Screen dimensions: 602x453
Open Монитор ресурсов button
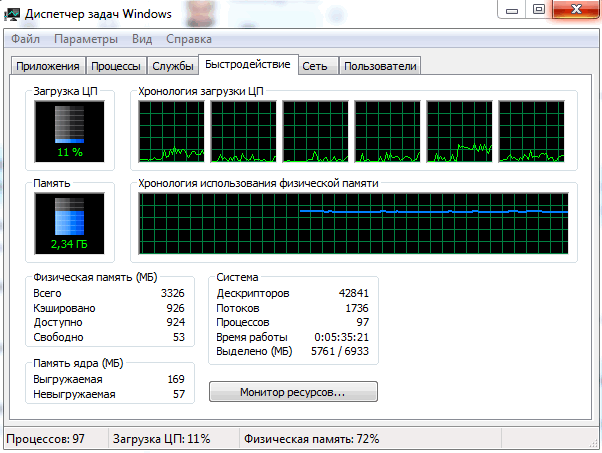coord(293,392)
